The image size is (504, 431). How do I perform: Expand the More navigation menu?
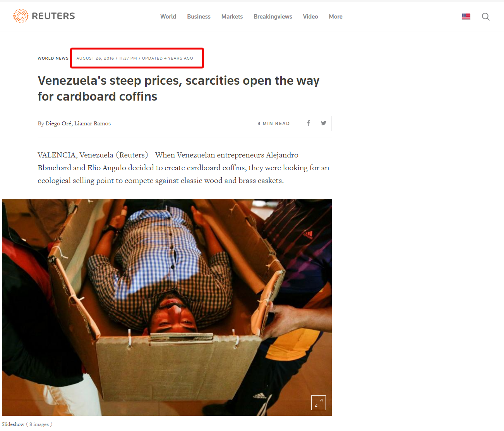pos(336,17)
